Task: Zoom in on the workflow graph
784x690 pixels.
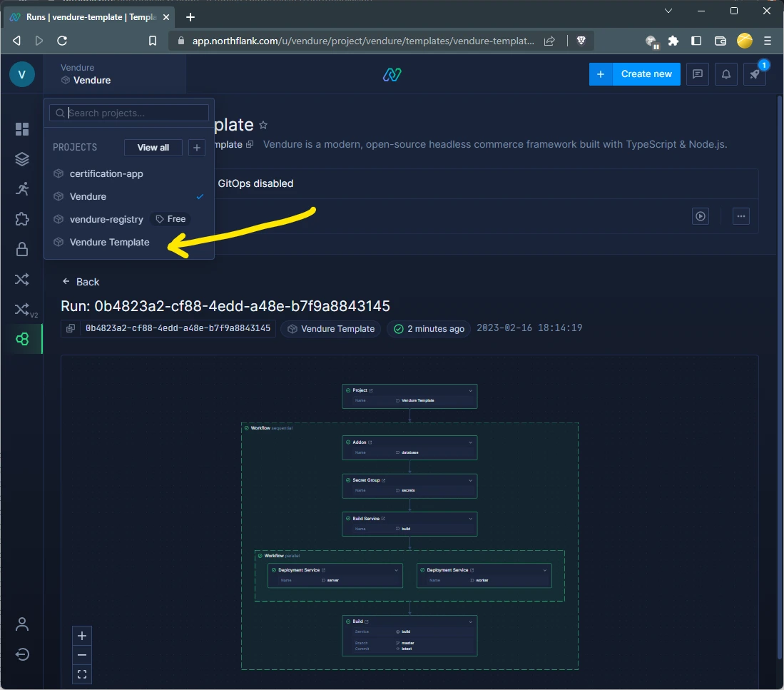Action: click(x=82, y=636)
